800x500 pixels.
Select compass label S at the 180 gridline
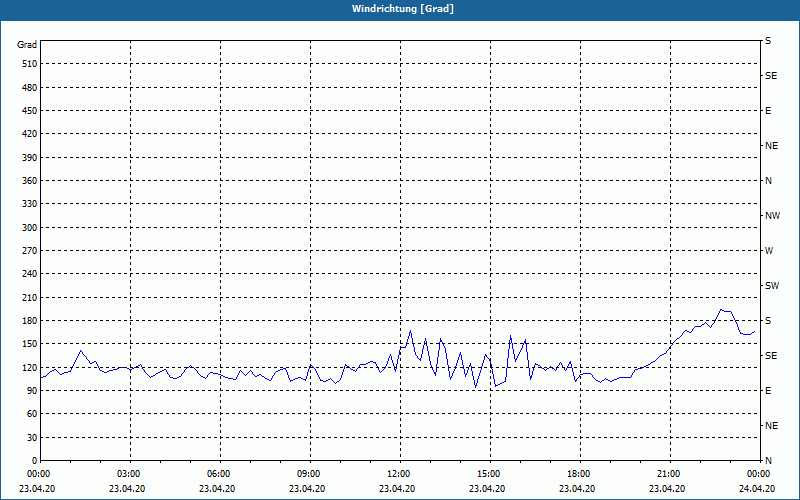pos(768,321)
